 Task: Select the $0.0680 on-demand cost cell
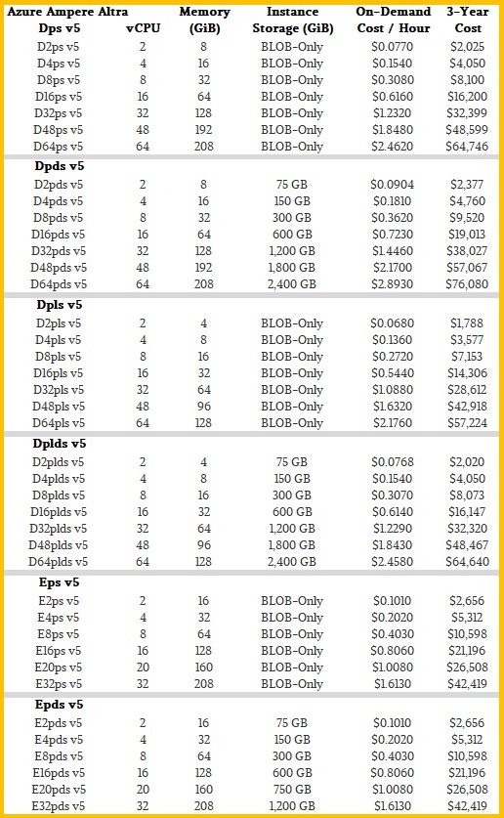(x=393, y=323)
